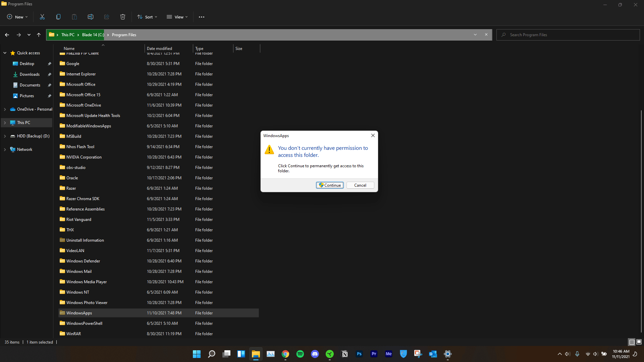Collapse the Quick access tree node

coord(5,53)
